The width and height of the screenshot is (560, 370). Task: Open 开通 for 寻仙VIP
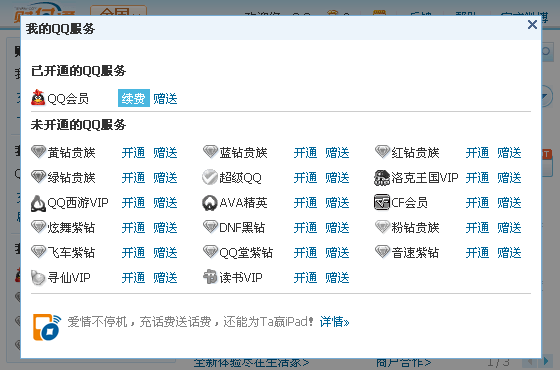pyautogui.click(x=133, y=278)
